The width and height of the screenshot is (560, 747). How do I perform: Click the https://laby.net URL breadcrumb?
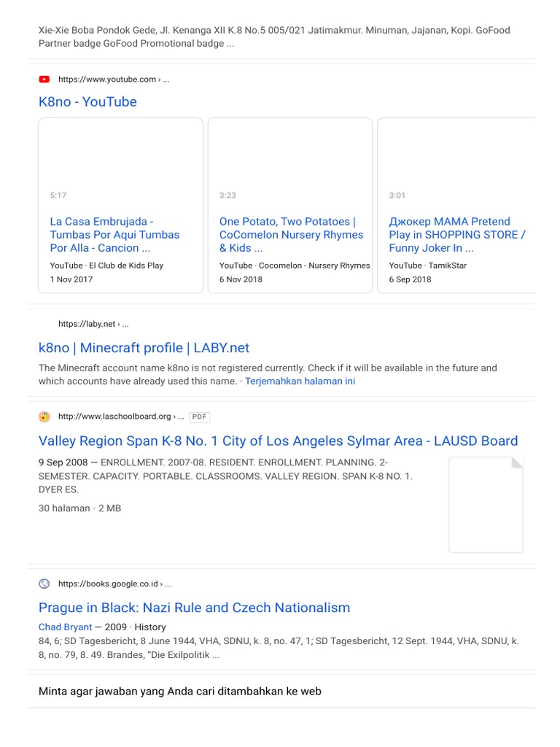(93, 324)
